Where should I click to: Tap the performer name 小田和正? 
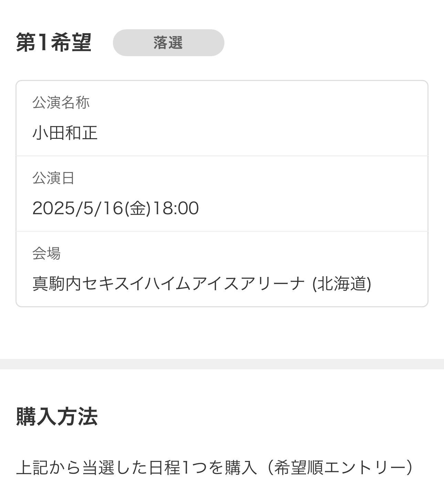click(x=65, y=133)
